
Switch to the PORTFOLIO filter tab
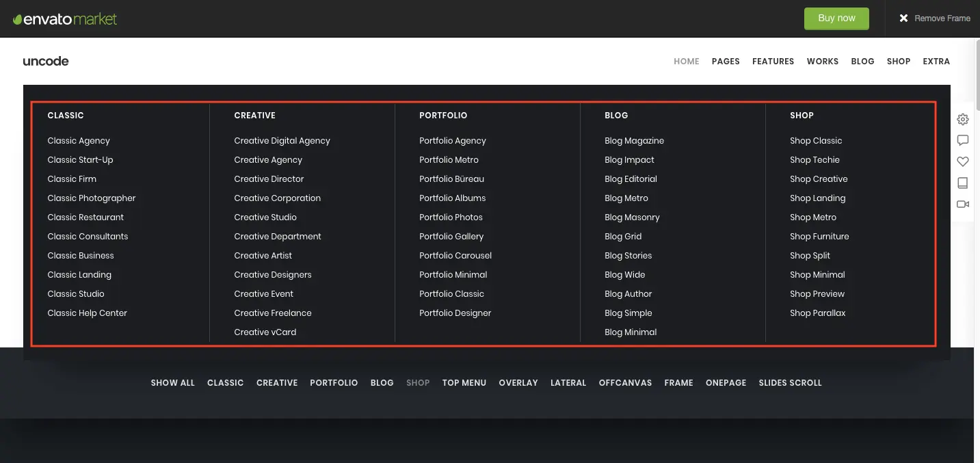pos(334,383)
